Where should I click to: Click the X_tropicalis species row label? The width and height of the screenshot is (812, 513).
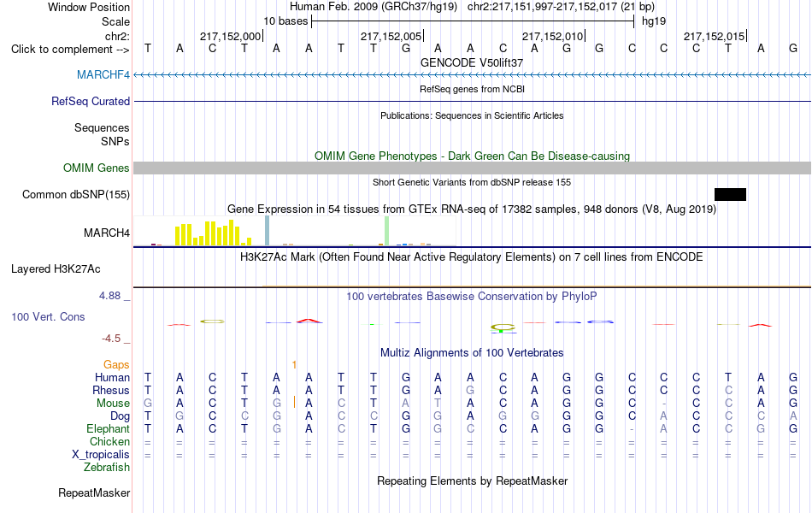click(101, 455)
